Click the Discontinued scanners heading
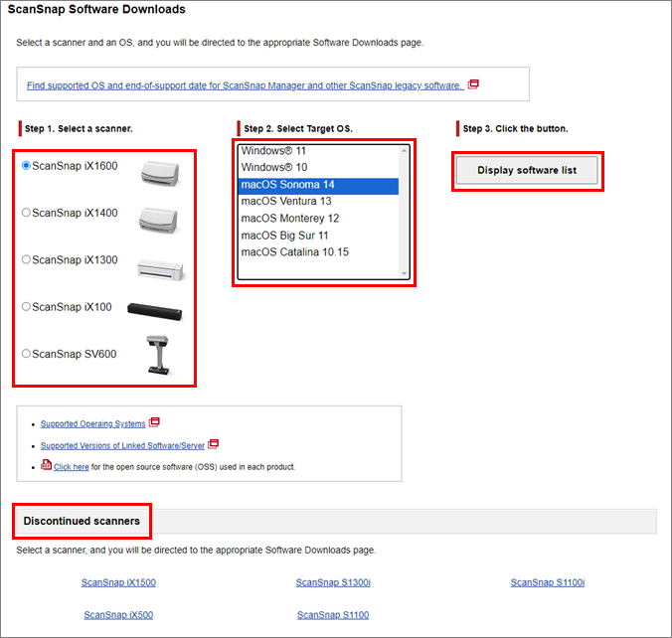Viewport: 672px width, 638px height. tap(82, 521)
